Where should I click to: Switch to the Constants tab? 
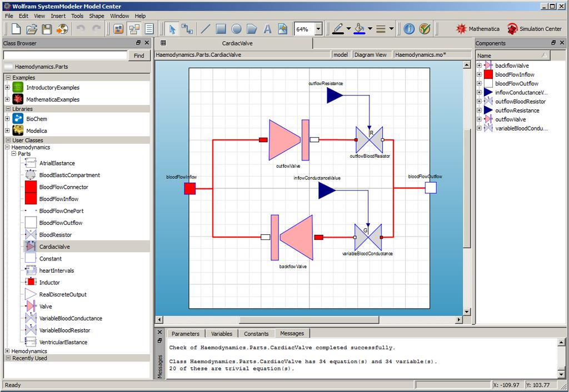tap(256, 334)
